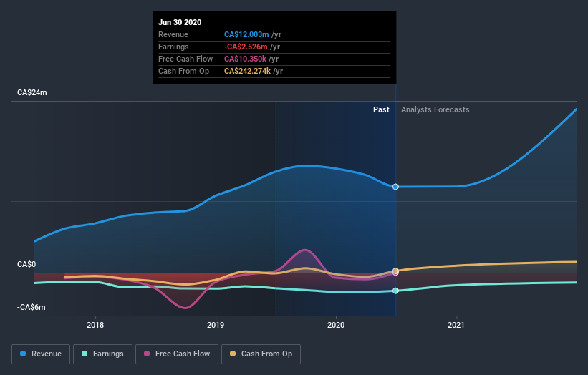Select the 2019 x-axis label
Viewport: 588px width, 375px height.
coord(216,325)
